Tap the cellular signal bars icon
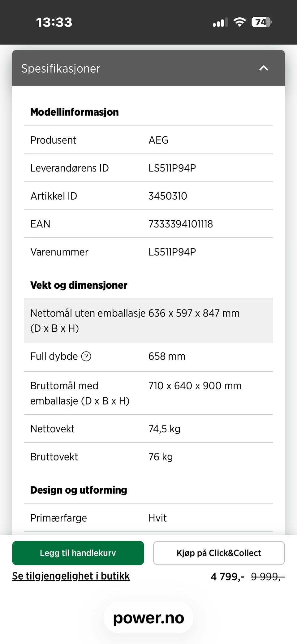This screenshot has height=644, width=297. [x=220, y=22]
